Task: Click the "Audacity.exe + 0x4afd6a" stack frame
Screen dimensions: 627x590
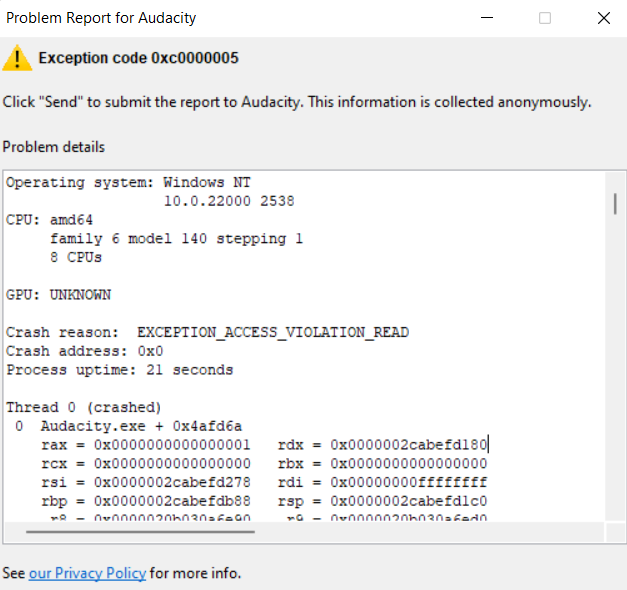Action: pyautogui.click(x=141, y=426)
